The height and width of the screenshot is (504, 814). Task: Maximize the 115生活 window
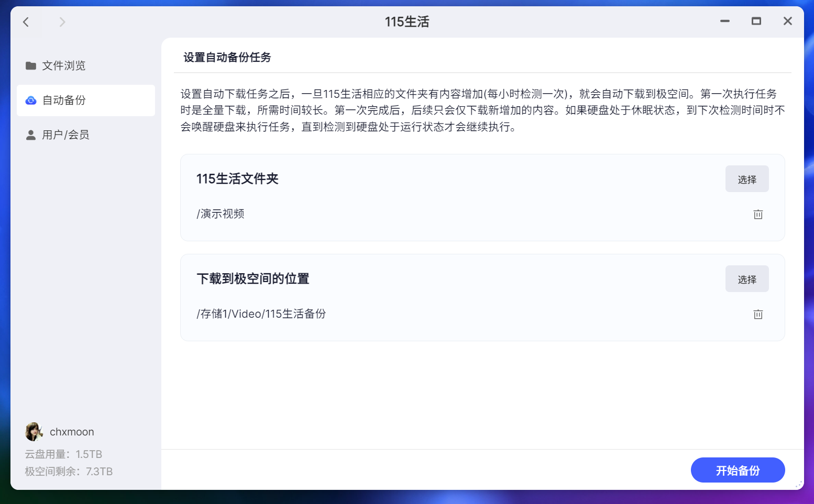pyautogui.click(x=756, y=21)
